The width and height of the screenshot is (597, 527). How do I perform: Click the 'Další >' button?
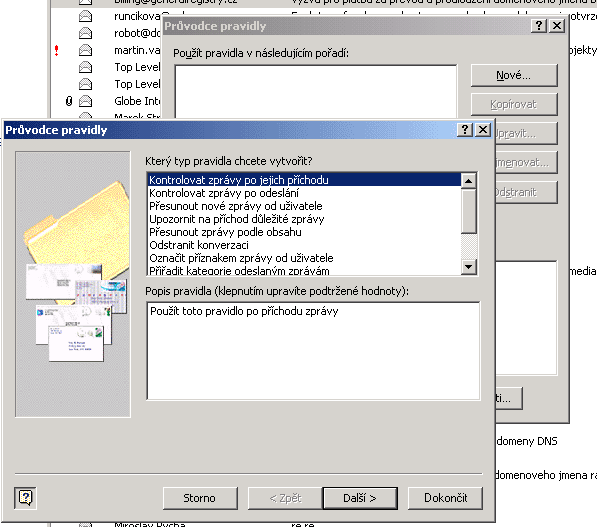coord(360,498)
